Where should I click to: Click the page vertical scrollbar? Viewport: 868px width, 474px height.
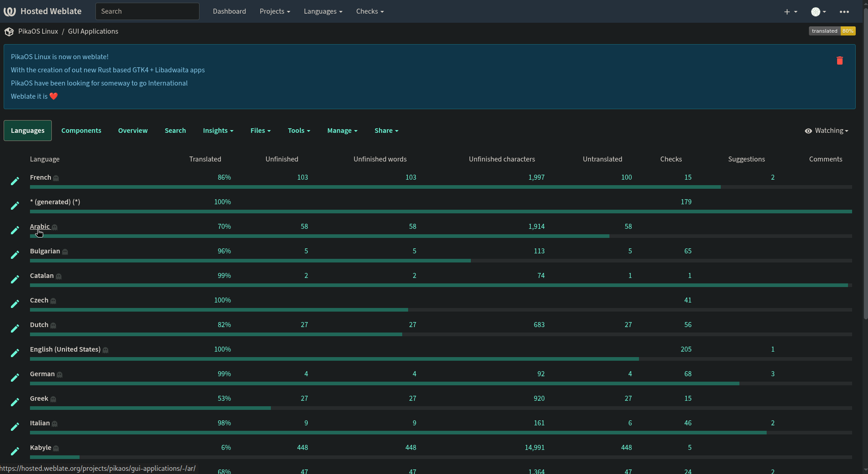(865, 164)
